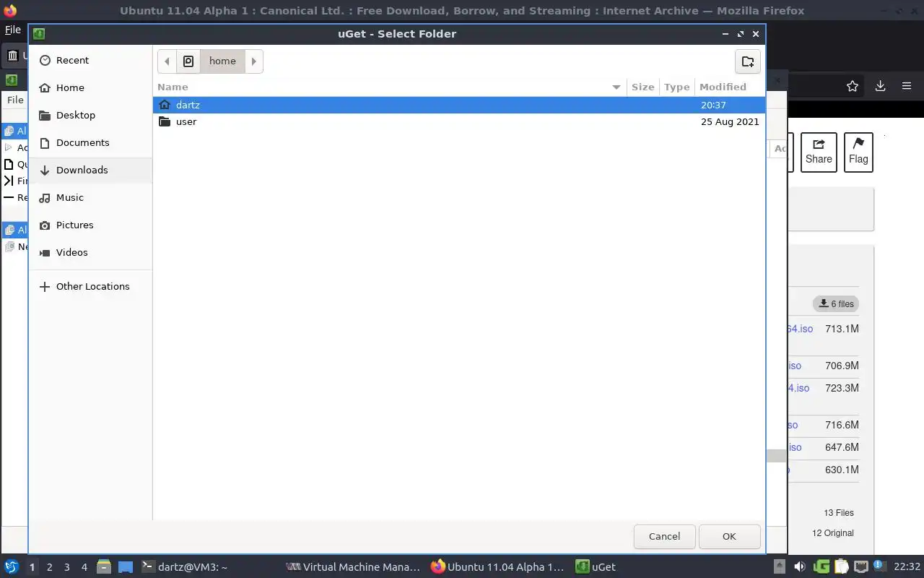Select Desktop in the sidebar
The image size is (924, 578).
pos(91,115)
